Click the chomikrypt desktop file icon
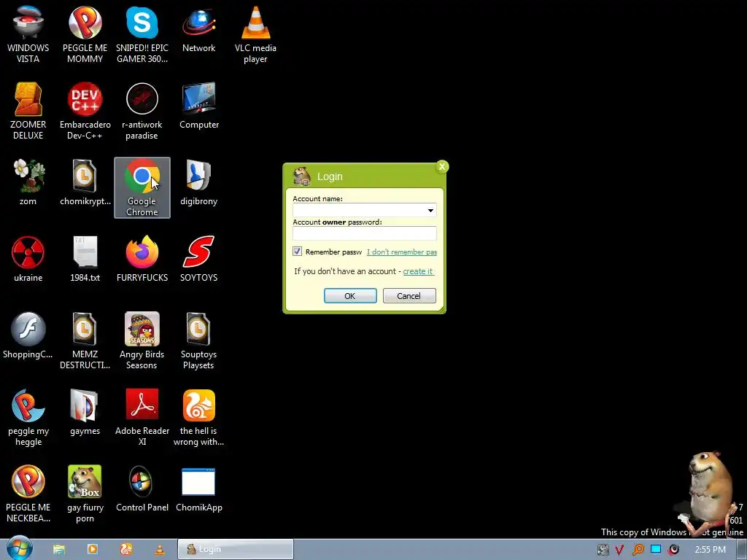Viewport: 747px width, 560px height. coord(85,182)
